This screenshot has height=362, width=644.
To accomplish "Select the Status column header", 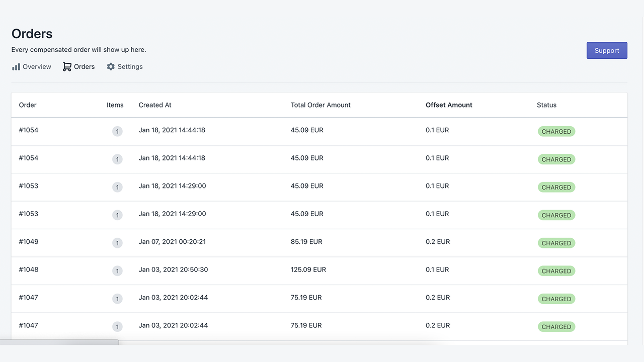I will pos(546,105).
